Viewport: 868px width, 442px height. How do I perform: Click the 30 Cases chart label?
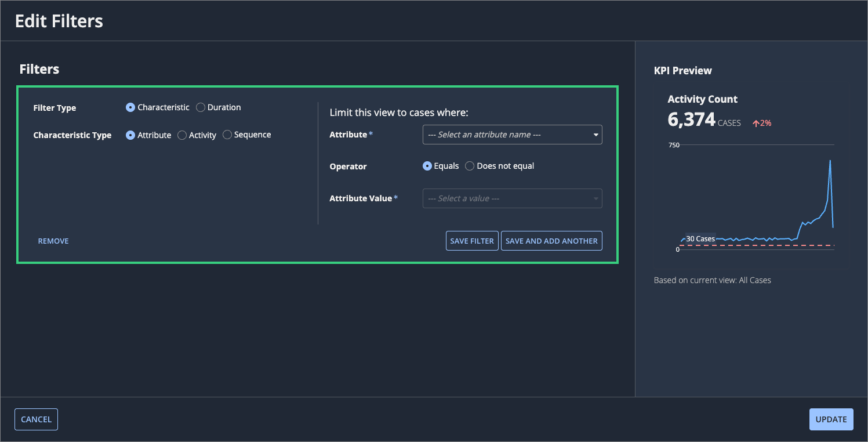pos(700,239)
